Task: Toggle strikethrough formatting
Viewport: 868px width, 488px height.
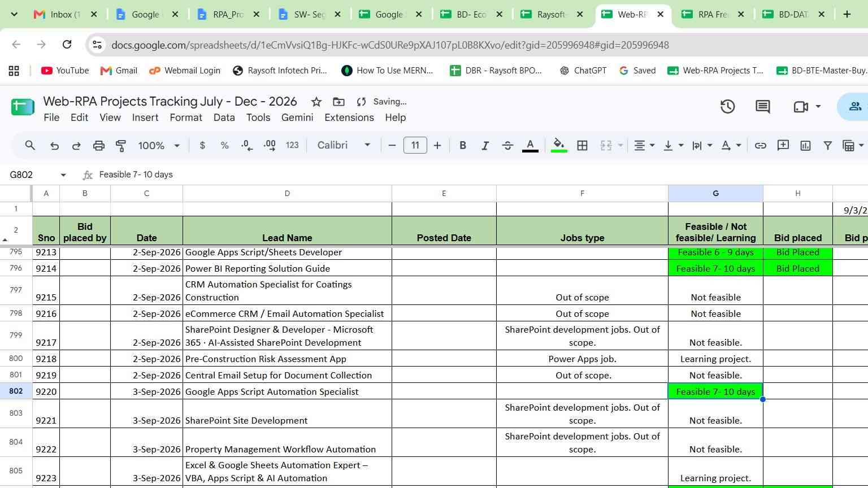Action: [507, 146]
